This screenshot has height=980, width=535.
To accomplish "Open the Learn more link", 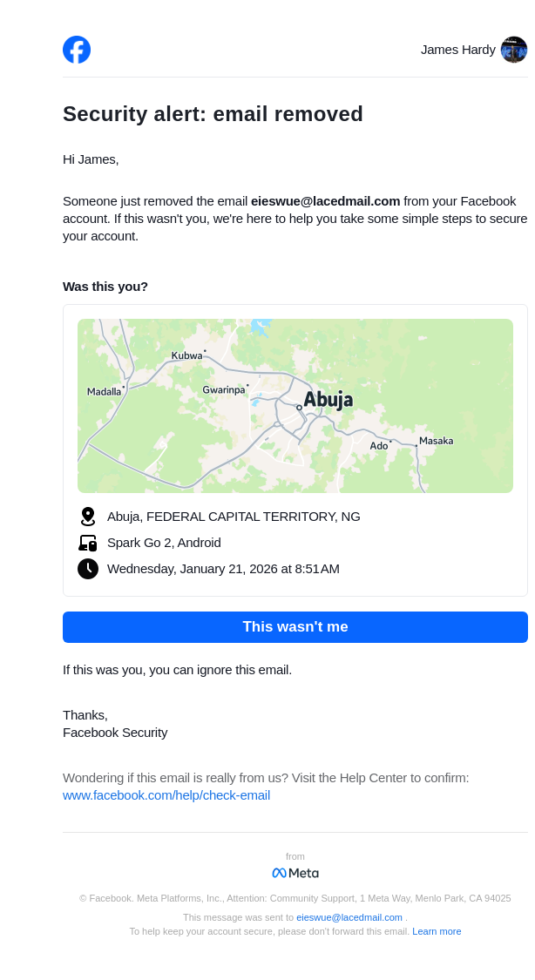I will [437, 931].
